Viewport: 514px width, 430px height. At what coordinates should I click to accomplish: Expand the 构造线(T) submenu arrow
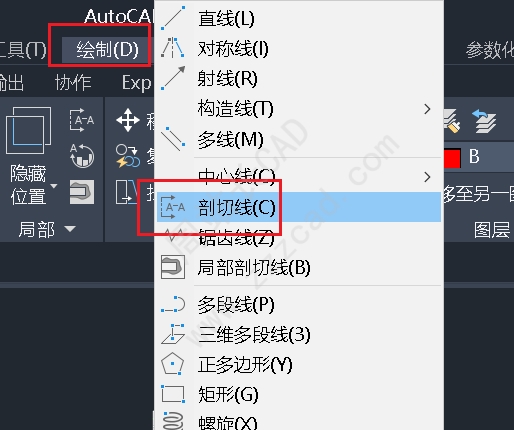click(x=427, y=109)
